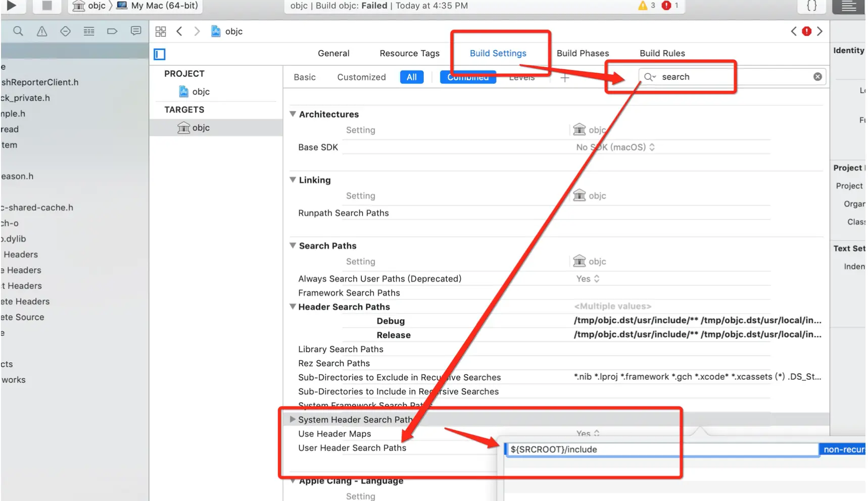Switch to the General tab
This screenshot has height=501, width=868.
pyautogui.click(x=333, y=54)
